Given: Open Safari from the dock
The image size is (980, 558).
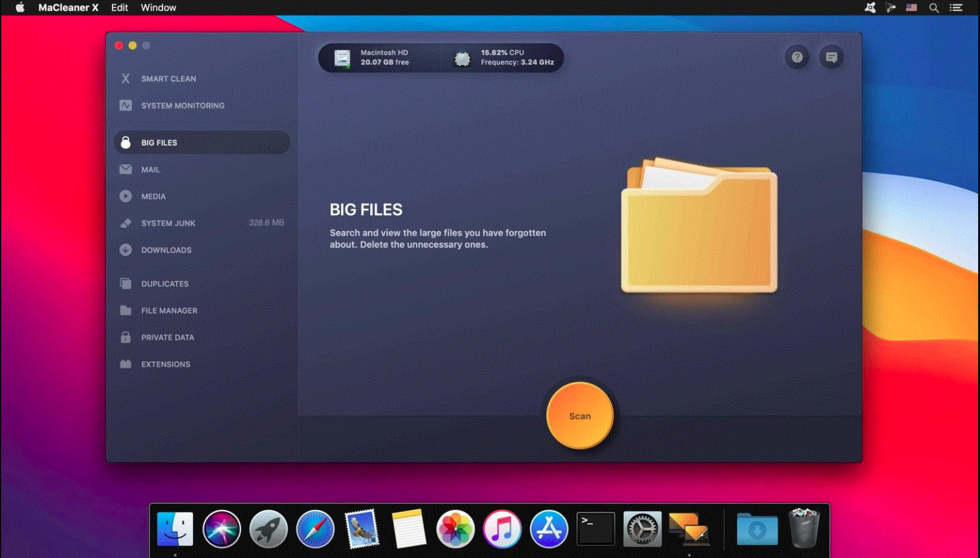Looking at the screenshot, I should point(315,529).
